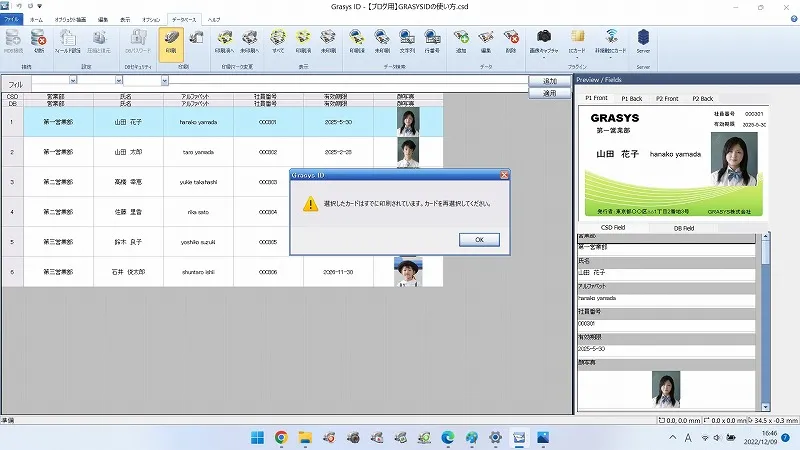This screenshot has height=450, width=800.
Task: Click the 社員番号 field showing 000001
Action: 666,324
